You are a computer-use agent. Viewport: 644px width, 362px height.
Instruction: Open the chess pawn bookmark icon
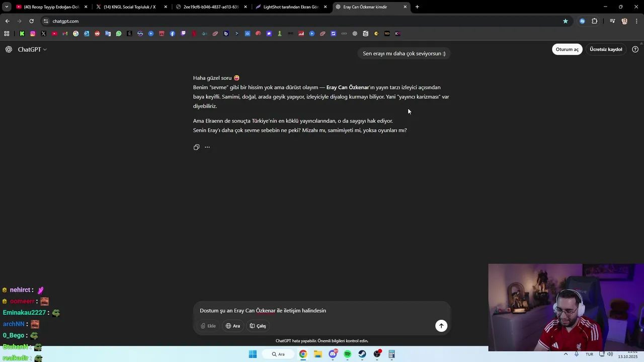[x=280, y=34]
